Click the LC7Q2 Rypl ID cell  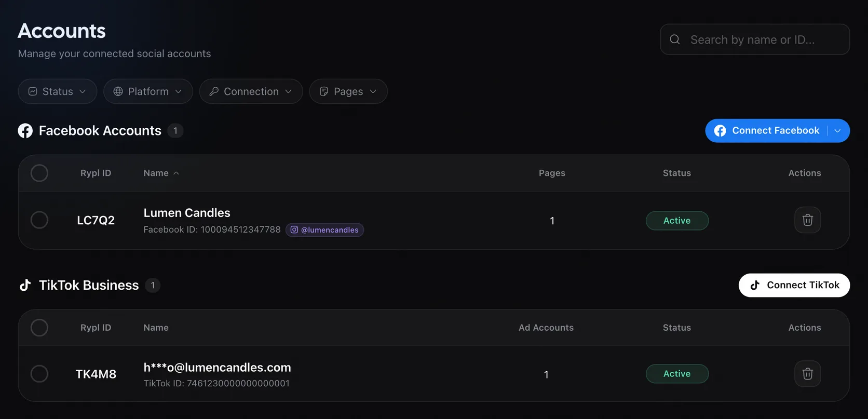click(96, 220)
